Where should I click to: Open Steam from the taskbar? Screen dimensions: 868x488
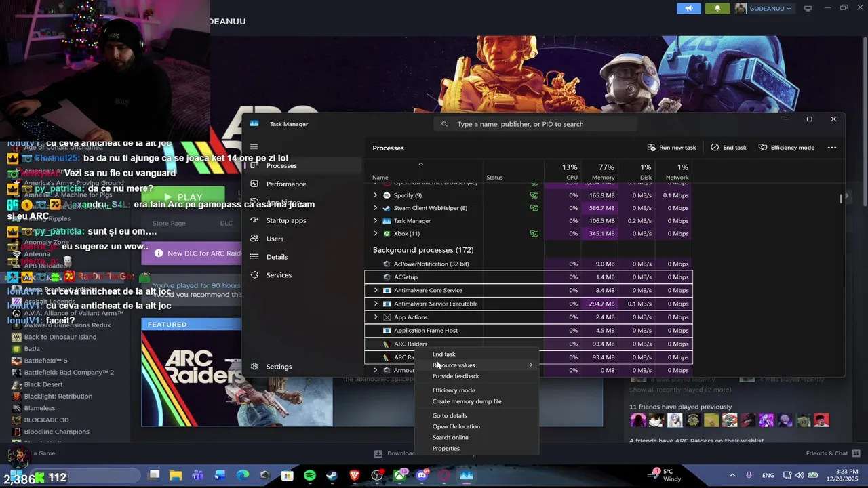332,476
